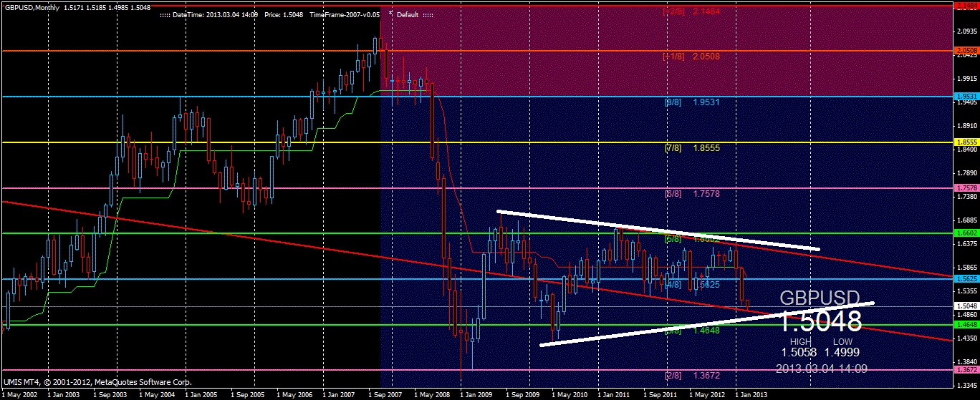This screenshot has height=400, width=980.
Task: Click the '1 Jan 2011' date on time axis
Action: tap(613, 394)
